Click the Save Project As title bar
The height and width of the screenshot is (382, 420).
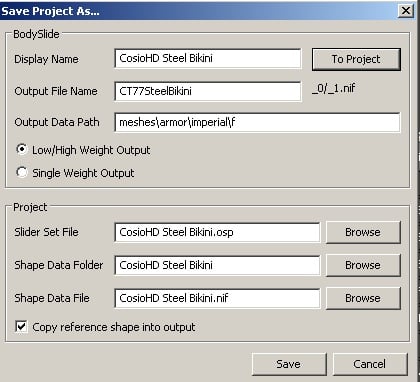click(x=198, y=11)
